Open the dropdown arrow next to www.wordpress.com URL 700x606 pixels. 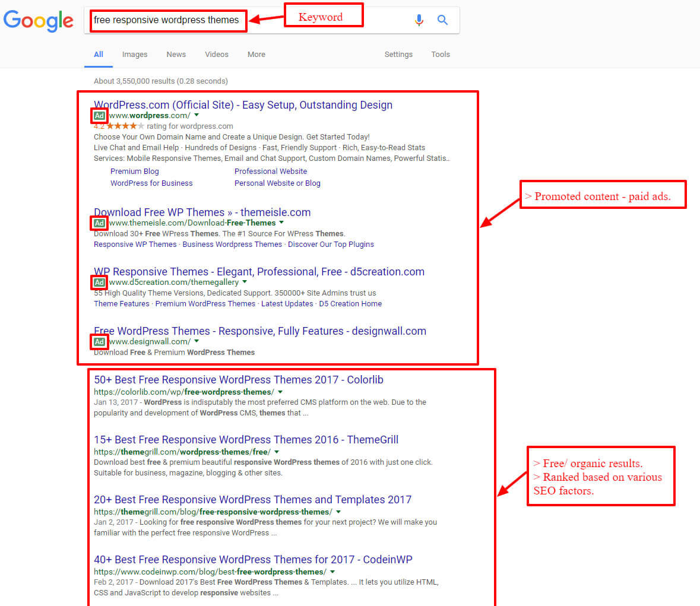tap(197, 115)
